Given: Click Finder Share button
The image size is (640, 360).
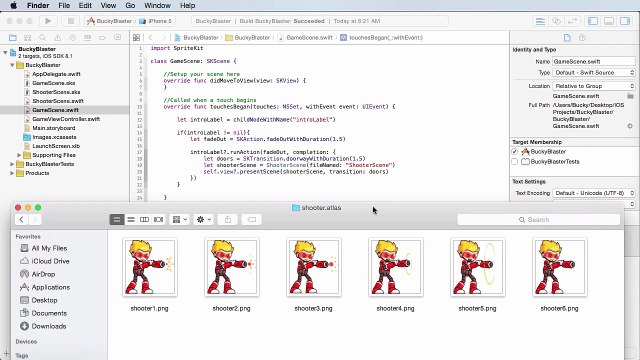Looking at the screenshot, I should coord(228,220).
